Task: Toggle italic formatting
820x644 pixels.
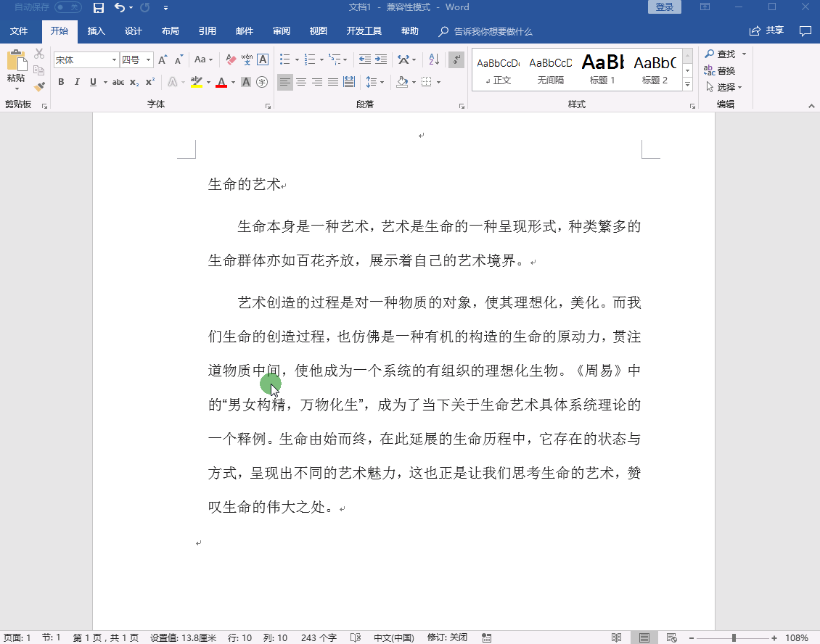Action: point(77,82)
